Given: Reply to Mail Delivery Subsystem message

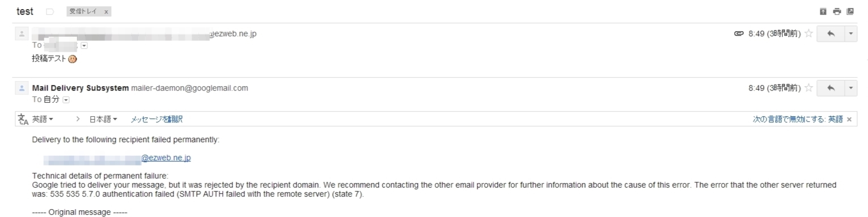Looking at the screenshot, I should pos(829,89).
